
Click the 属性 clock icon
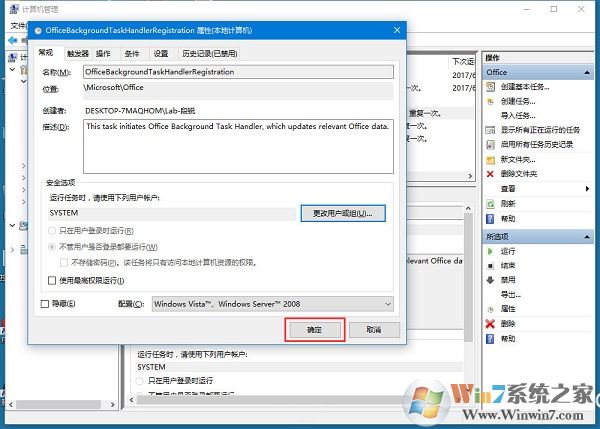click(x=490, y=309)
